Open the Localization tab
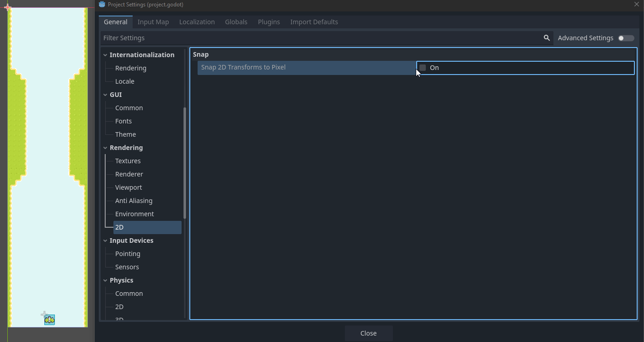 197,21
